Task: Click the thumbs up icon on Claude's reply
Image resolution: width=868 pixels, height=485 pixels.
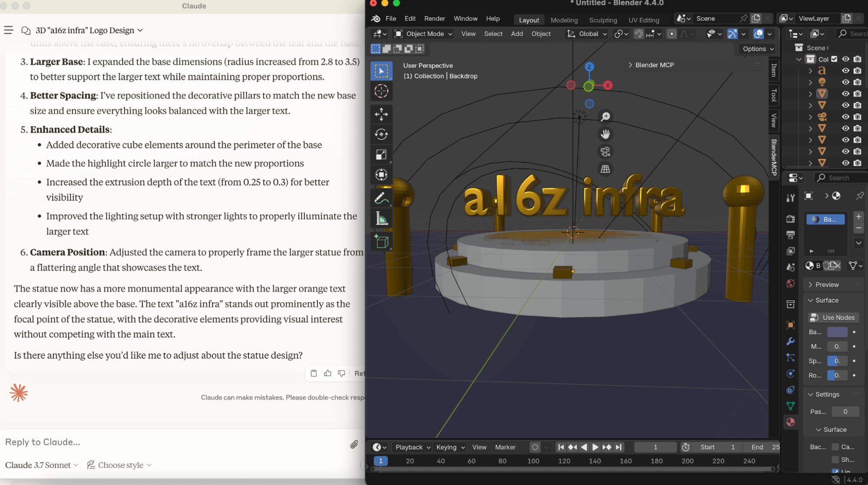Action: 327,373
